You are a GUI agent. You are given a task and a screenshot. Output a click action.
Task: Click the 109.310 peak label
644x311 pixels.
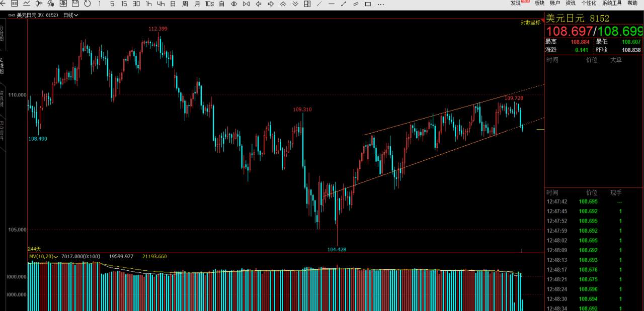pos(302,109)
